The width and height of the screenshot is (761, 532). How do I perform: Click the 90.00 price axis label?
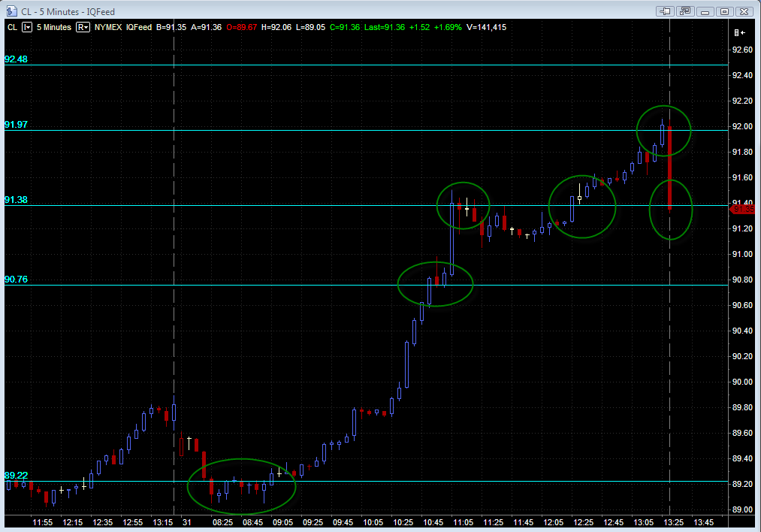pos(742,382)
